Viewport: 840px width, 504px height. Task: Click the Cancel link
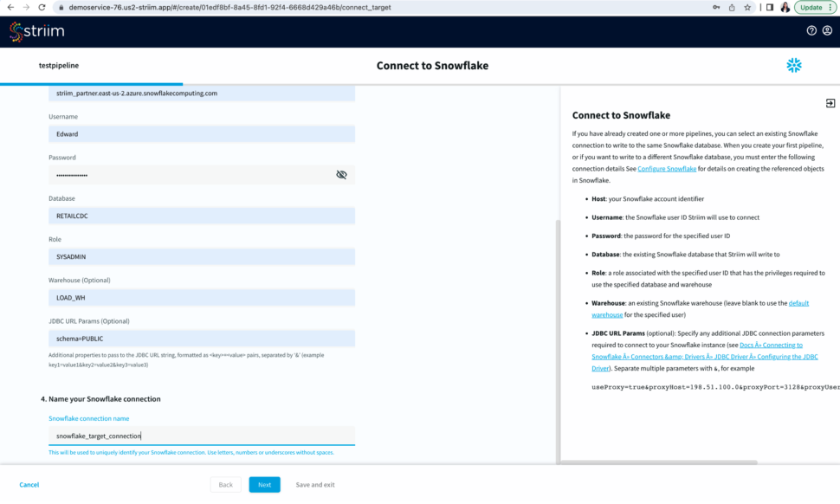[29, 485]
